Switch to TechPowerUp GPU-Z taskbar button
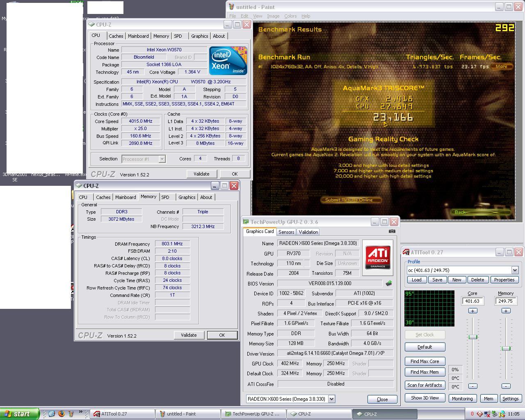Viewport: 525px width, 420px height. [253, 414]
